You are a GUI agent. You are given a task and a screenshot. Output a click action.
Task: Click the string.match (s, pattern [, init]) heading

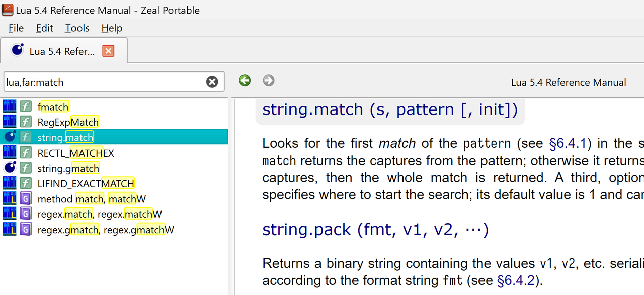pyautogui.click(x=390, y=109)
